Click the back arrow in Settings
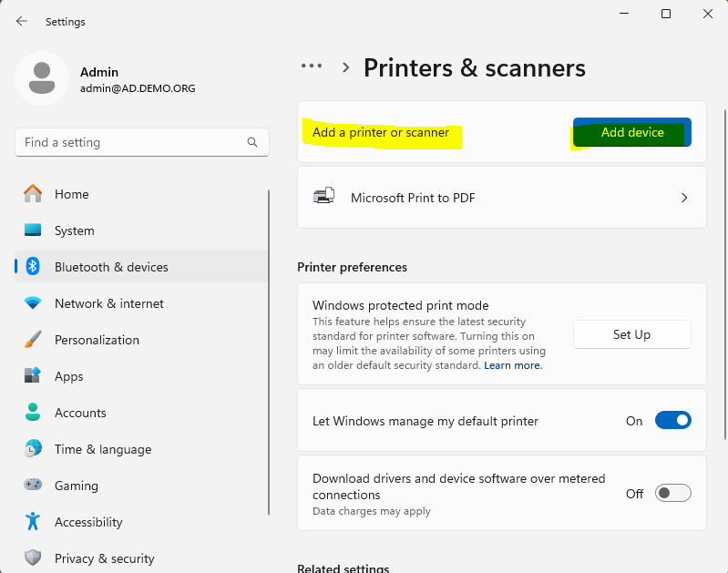 (21, 21)
